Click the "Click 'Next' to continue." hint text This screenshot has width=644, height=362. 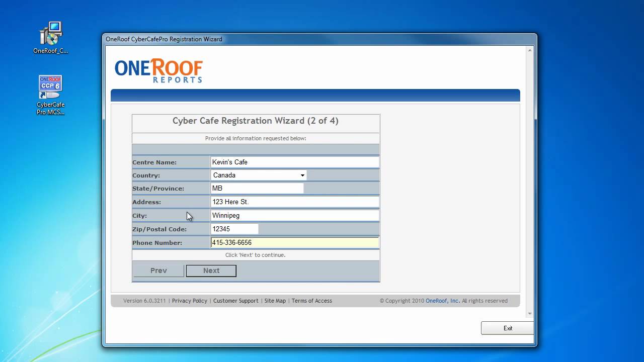pyautogui.click(x=256, y=255)
